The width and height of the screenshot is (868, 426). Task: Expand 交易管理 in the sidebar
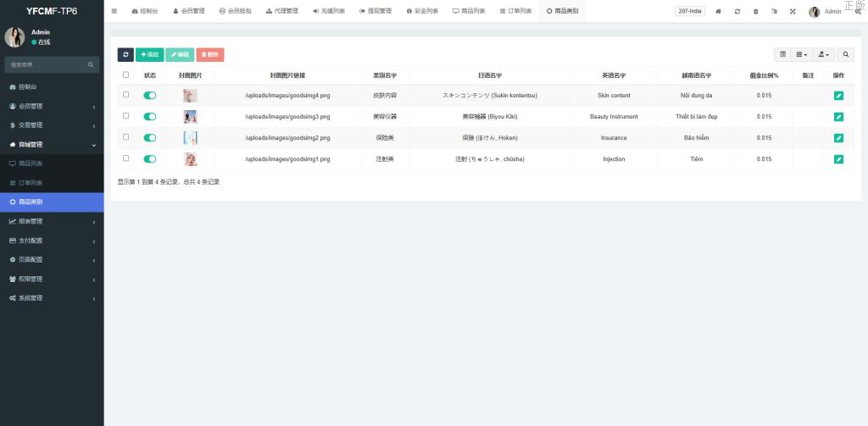[x=52, y=125]
